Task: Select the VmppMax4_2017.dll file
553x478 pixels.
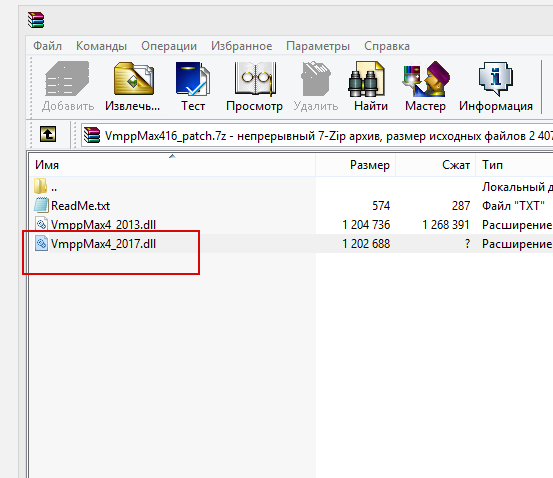Action: coord(103,244)
